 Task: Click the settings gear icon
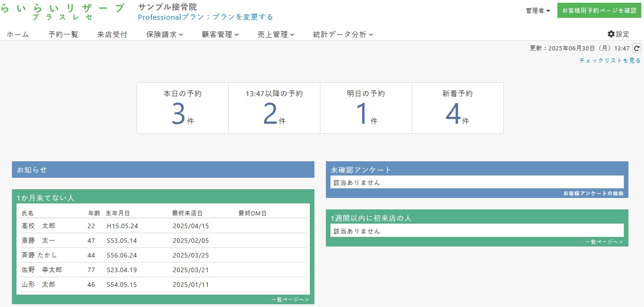tap(611, 34)
